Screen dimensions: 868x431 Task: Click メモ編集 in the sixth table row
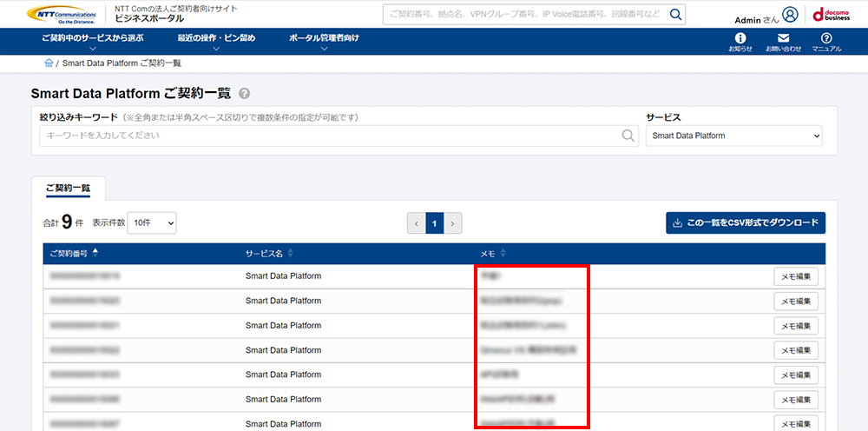pyautogui.click(x=796, y=400)
